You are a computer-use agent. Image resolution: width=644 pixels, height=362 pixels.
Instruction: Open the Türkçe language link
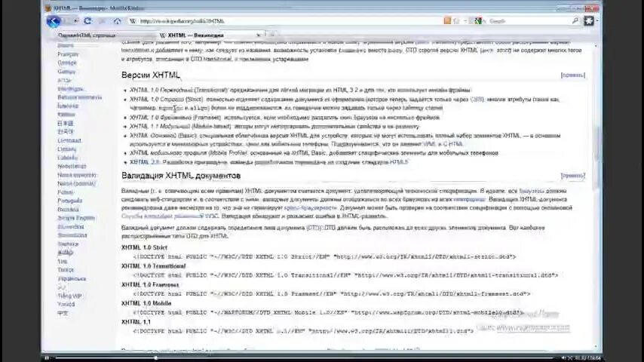[x=66, y=270]
